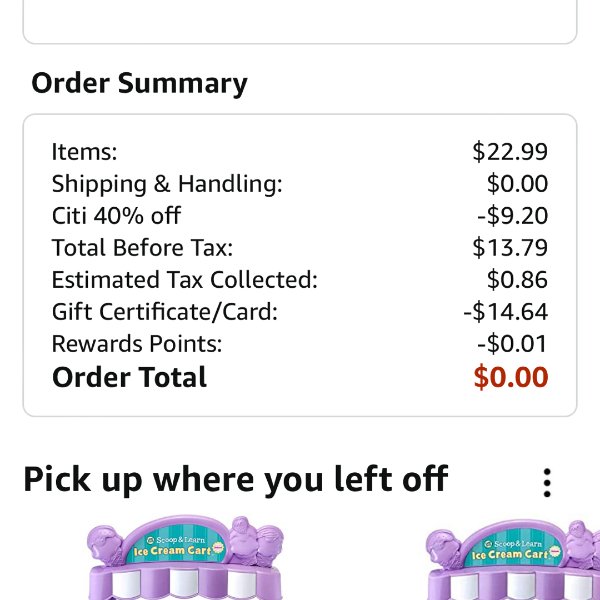Viewport: 600px width, 600px height.
Task: Select the Total Before Tax label
Action: pyautogui.click(x=142, y=248)
